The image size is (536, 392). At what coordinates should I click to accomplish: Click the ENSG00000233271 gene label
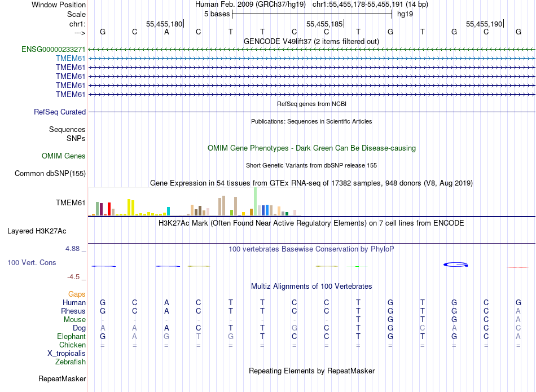click(x=54, y=49)
